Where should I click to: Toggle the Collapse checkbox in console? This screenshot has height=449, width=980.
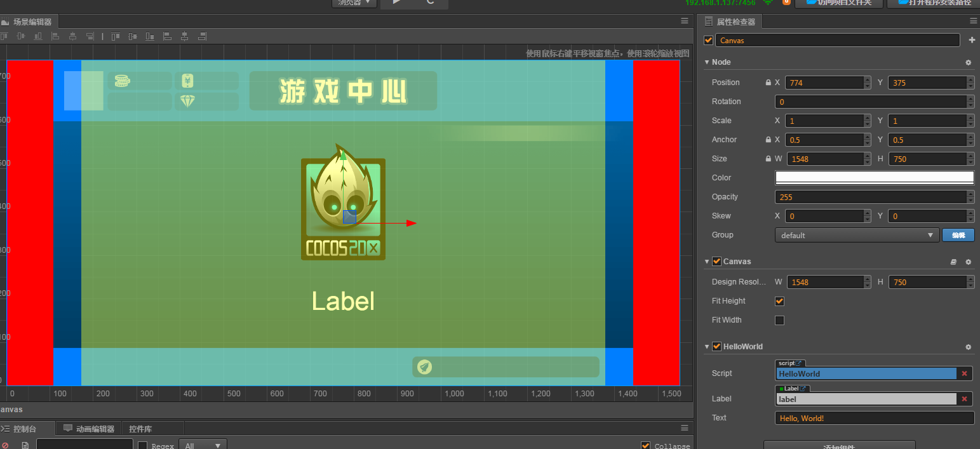coord(646,446)
